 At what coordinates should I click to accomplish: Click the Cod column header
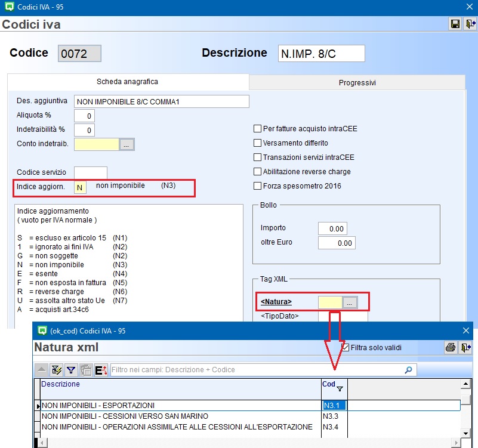[x=334, y=389]
